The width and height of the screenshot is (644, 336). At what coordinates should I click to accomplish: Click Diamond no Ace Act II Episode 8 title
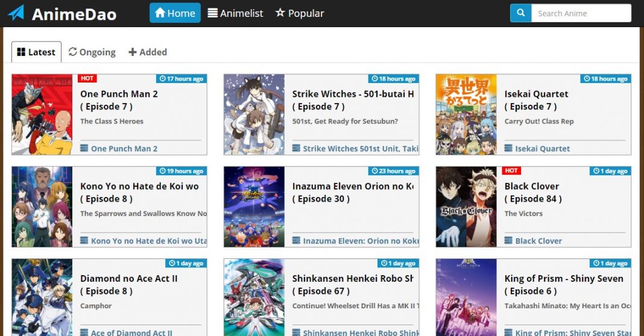(129, 285)
